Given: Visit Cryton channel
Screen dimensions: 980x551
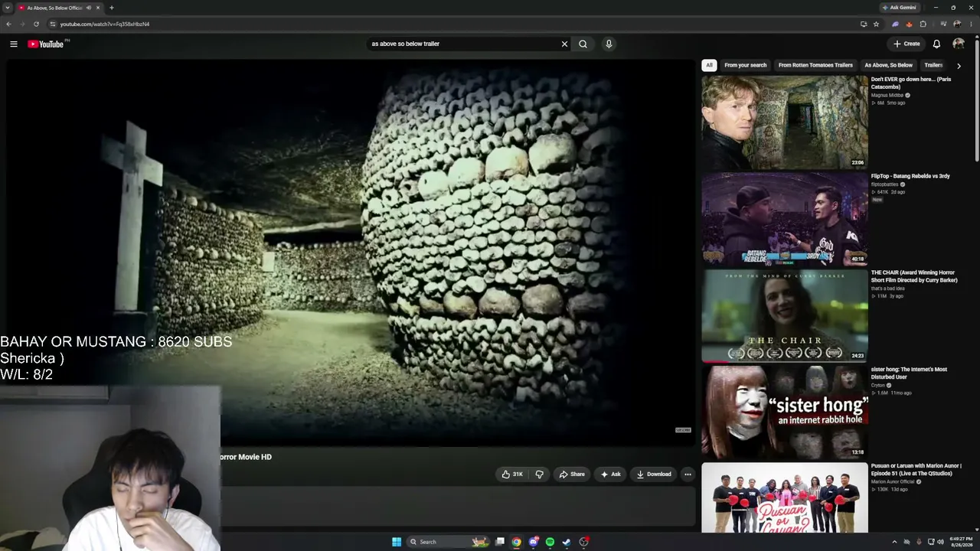Looking at the screenshot, I should tap(879, 386).
